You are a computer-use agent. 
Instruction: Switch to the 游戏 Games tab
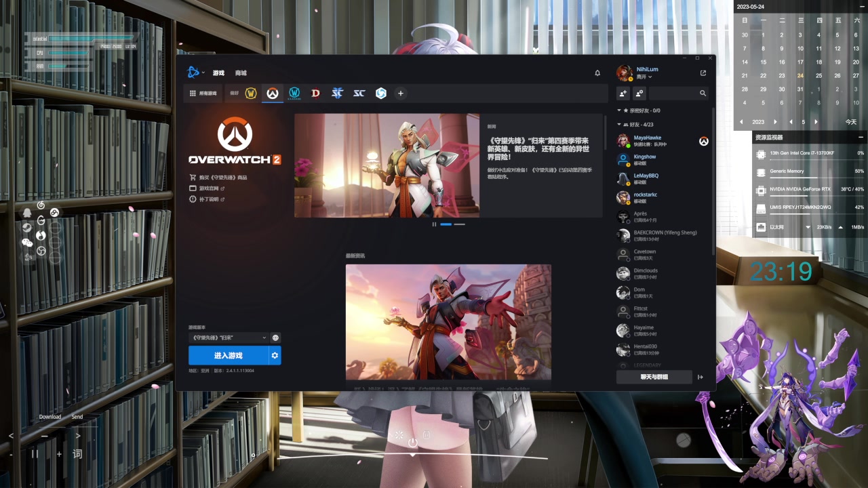pos(218,73)
